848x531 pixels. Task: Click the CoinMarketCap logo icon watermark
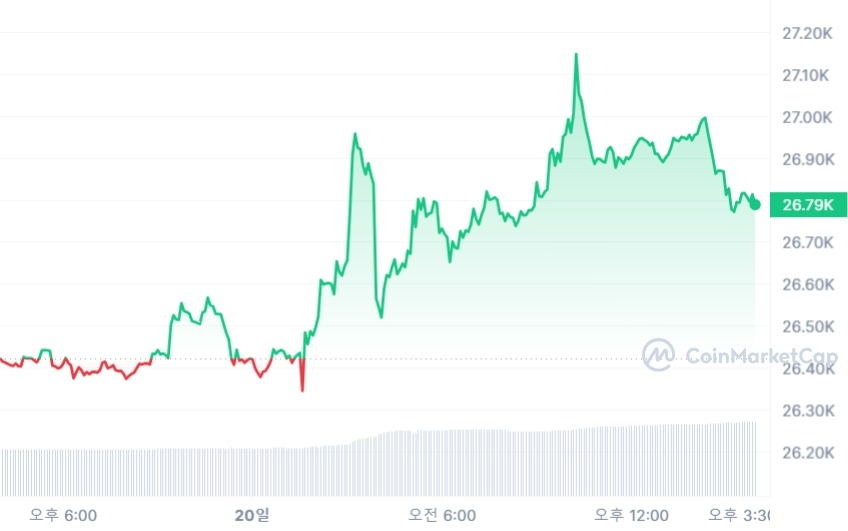(x=658, y=355)
